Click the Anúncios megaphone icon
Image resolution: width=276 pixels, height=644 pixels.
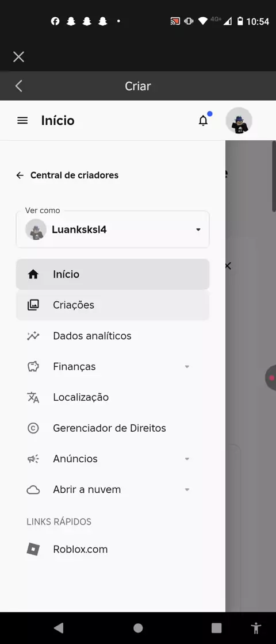pyautogui.click(x=33, y=459)
